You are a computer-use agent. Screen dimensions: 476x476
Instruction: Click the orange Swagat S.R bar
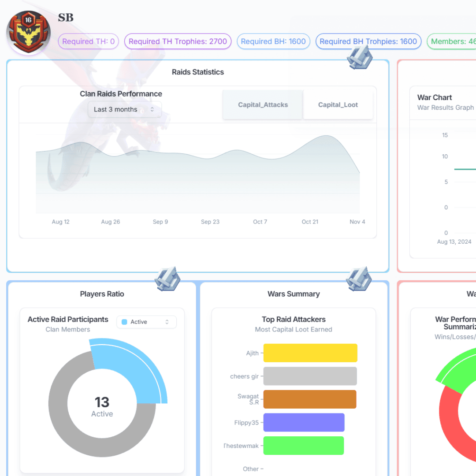[x=310, y=399]
